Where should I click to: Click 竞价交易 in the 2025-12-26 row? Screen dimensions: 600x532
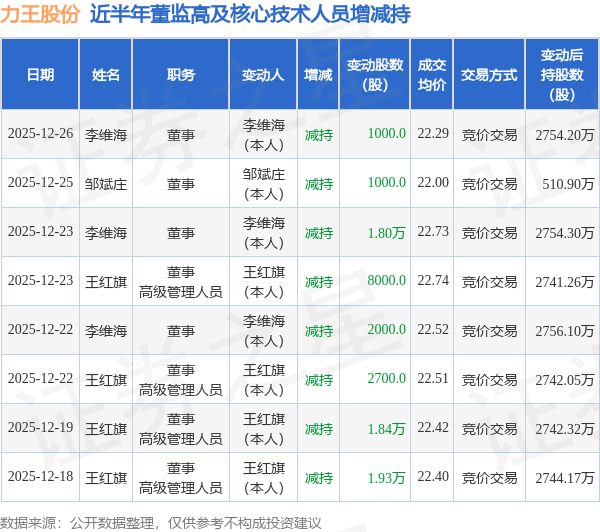pyautogui.click(x=489, y=135)
